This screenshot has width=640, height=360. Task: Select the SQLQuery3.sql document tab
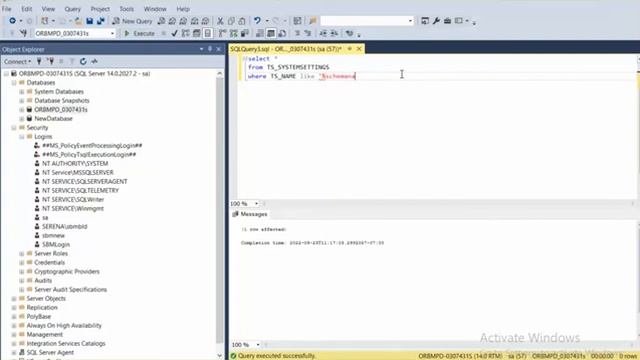[x=286, y=49]
